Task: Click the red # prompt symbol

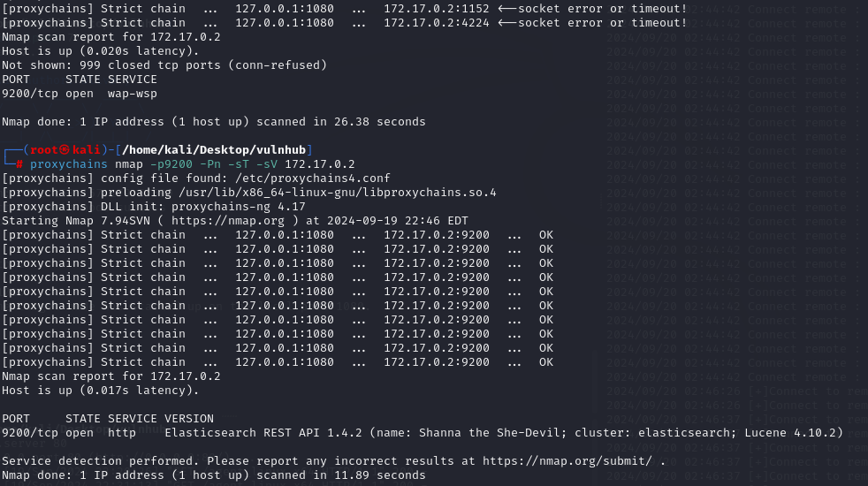Action: 19,164
